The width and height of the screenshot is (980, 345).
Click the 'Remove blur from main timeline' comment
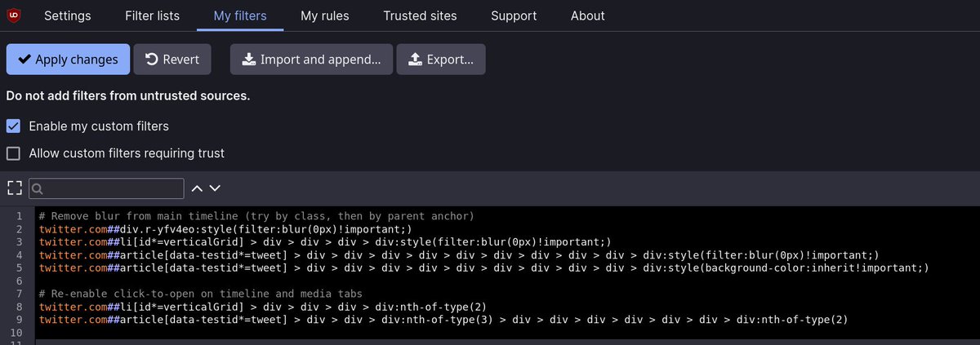pyautogui.click(x=256, y=216)
